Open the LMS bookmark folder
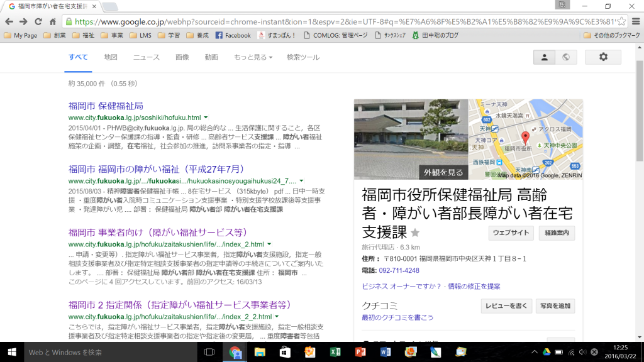644x362 pixels. click(140, 36)
